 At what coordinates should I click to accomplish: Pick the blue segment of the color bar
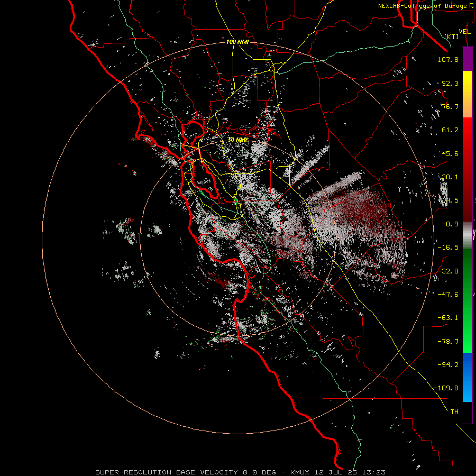[467, 377]
